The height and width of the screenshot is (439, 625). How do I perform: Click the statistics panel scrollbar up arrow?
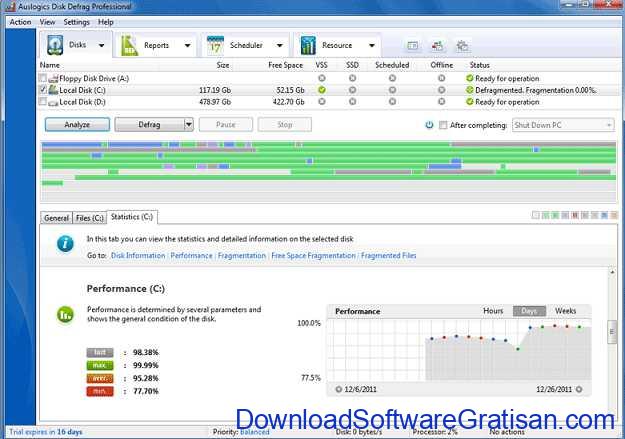point(612,272)
